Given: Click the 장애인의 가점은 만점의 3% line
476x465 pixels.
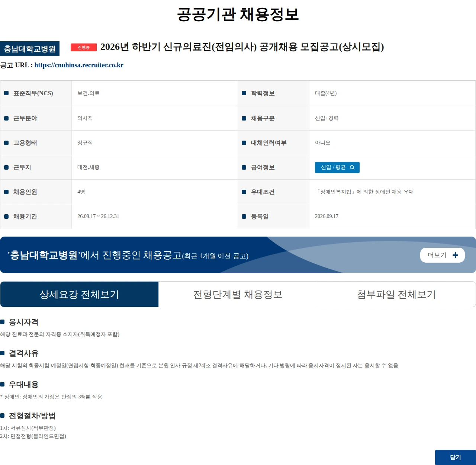Looking at the screenshot, I should pos(51,397).
